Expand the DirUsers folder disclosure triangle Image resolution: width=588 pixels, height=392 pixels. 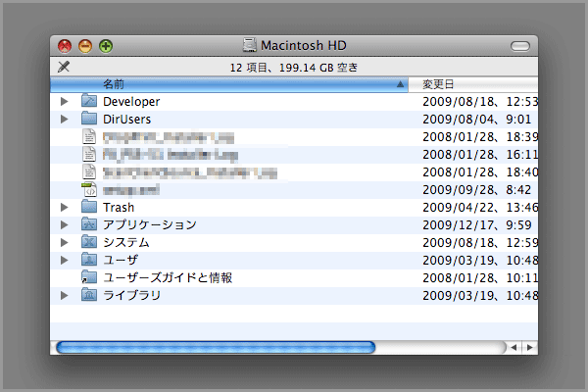64,119
